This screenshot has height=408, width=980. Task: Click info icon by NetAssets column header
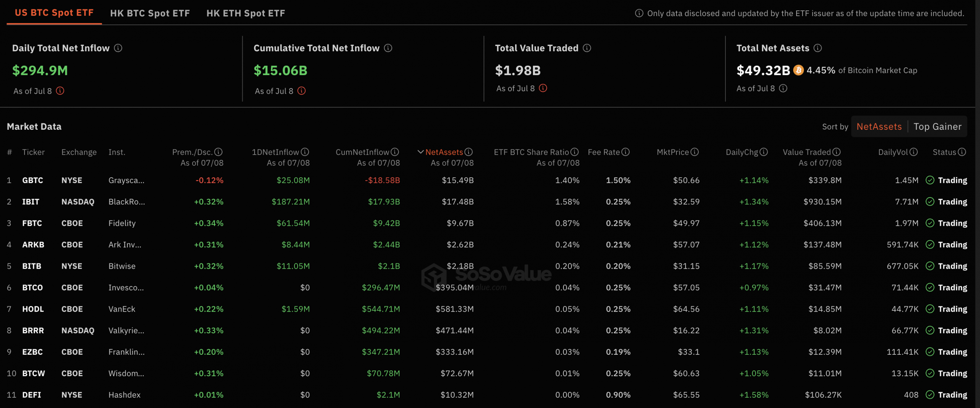(x=469, y=152)
